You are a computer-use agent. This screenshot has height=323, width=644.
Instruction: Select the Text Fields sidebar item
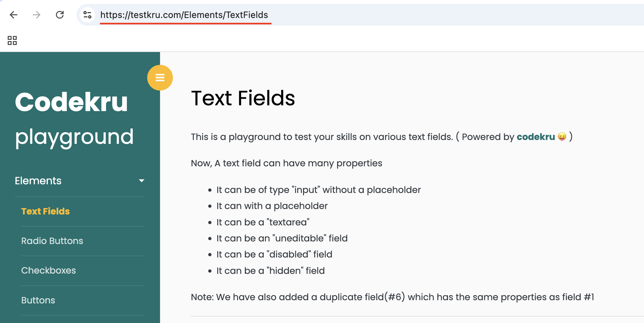pyautogui.click(x=45, y=211)
